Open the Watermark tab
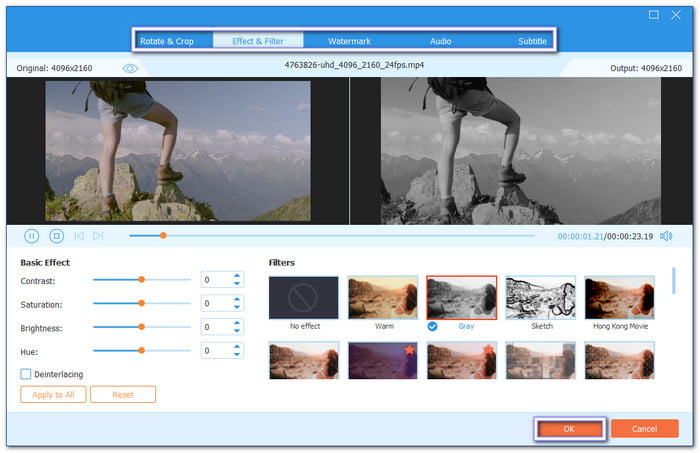The image size is (700, 453). [349, 41]
